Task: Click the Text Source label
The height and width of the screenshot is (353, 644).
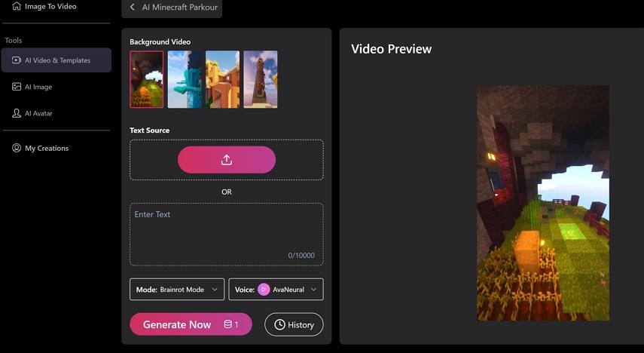Action: [149, 130]
